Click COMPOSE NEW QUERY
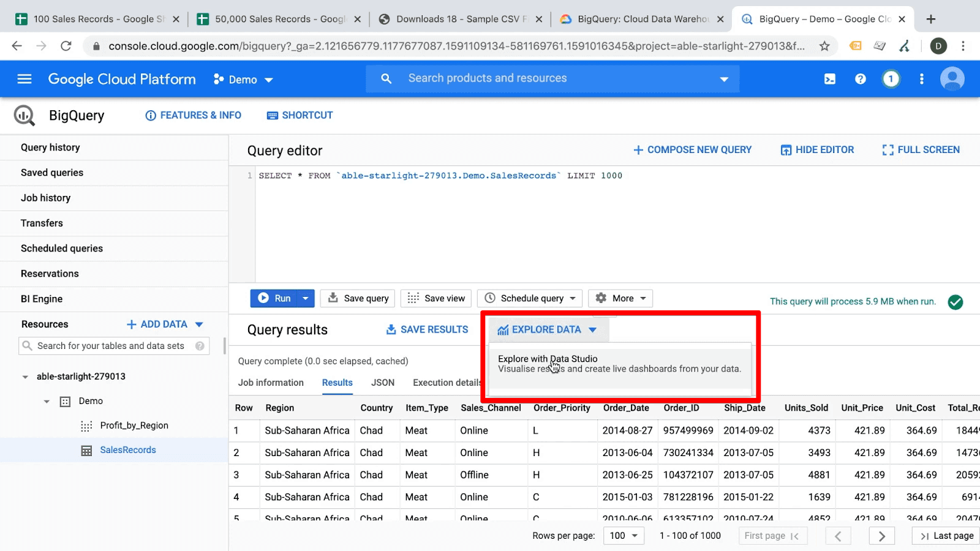 coord(692,149)
